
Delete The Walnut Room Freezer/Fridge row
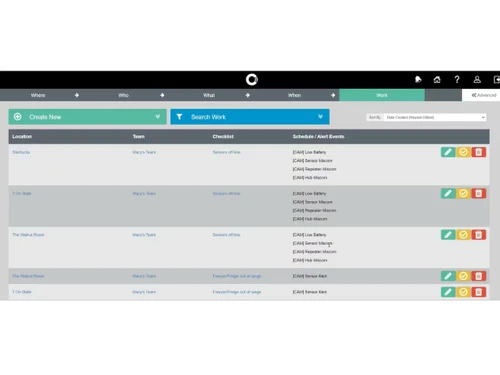coord(479,276)
